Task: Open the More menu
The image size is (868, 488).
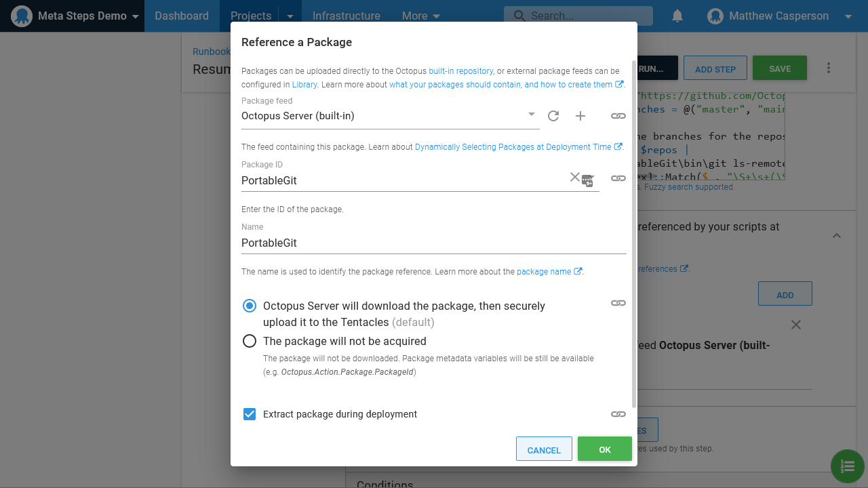Action: click(x=420, y=16)
